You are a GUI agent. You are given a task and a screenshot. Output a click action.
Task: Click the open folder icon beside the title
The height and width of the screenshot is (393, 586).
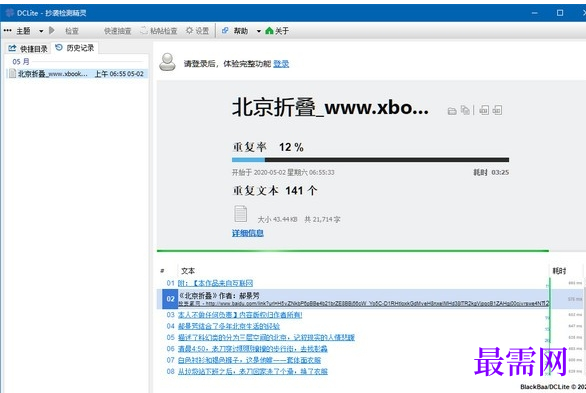(x=452, y=111)
